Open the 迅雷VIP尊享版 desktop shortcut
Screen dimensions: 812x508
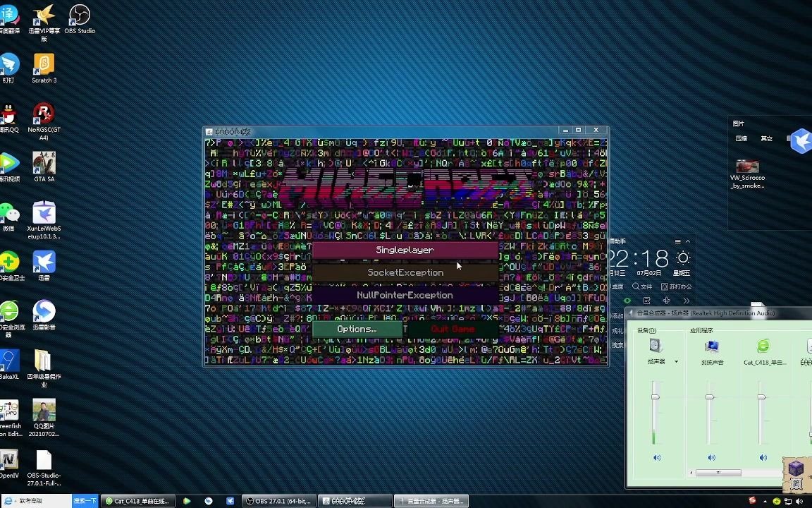coord(44,23)
